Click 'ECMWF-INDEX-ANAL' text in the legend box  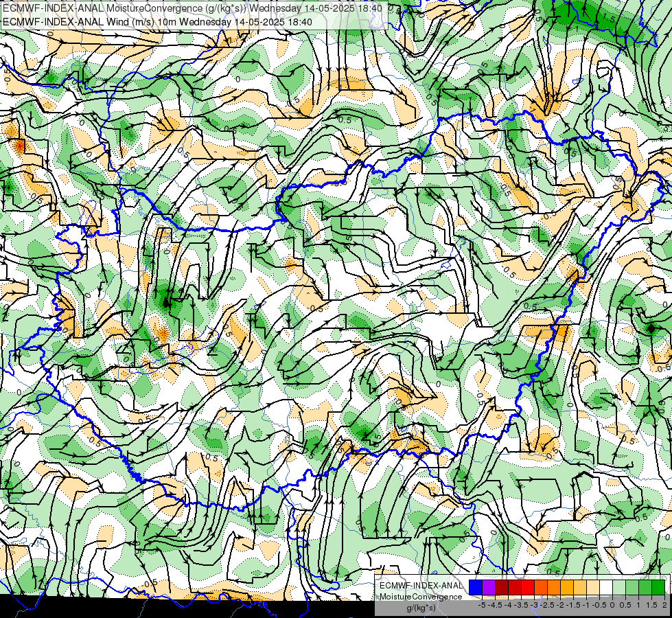point(421,586)
